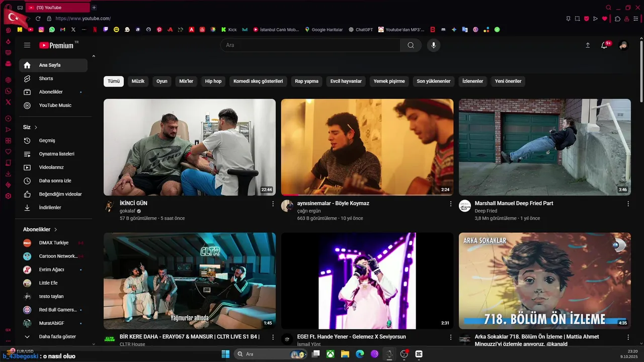Select the Hip hop filter chip
This screenshot has width=644, height=362.
pos(213,81)
